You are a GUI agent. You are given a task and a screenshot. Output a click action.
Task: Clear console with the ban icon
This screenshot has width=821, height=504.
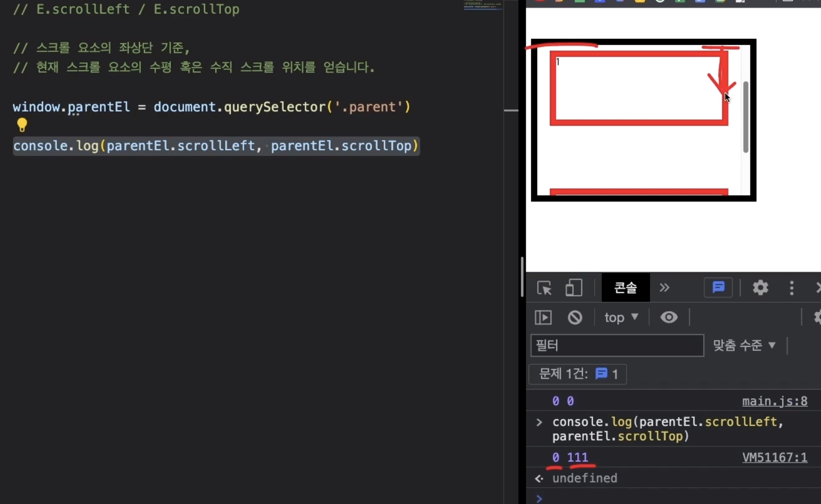(575, 317)
